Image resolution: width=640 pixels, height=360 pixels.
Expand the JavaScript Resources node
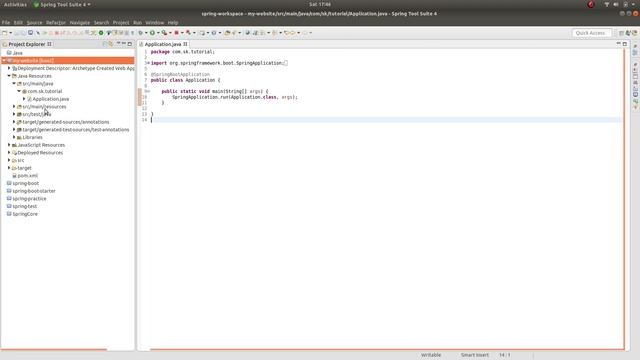click(9, 145)
